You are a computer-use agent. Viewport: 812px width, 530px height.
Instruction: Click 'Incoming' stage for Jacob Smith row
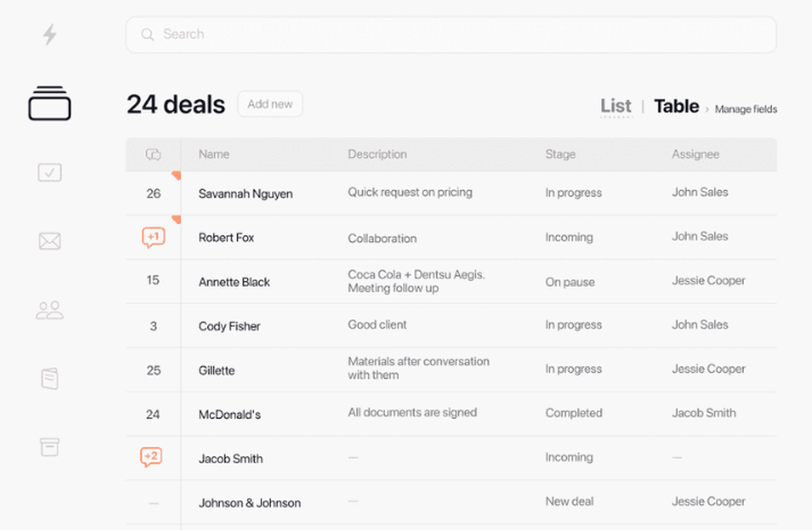click(x=568, y=457)
